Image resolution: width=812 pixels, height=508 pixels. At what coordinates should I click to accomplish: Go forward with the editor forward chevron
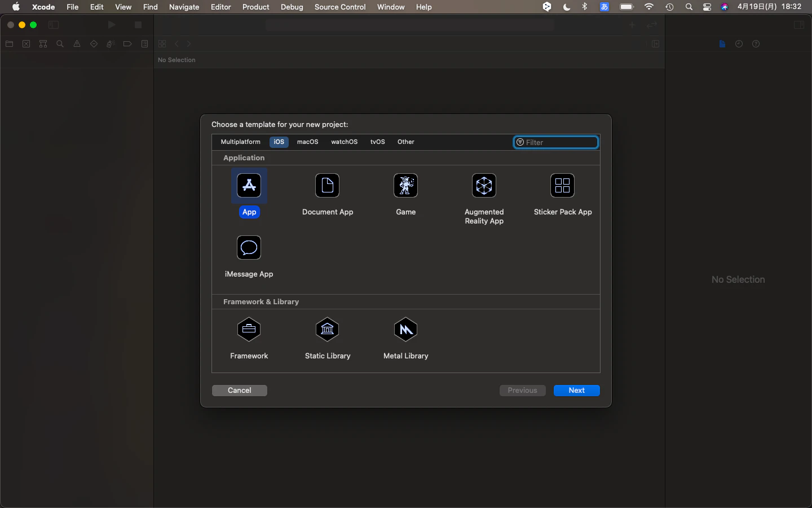pos(189,44)
